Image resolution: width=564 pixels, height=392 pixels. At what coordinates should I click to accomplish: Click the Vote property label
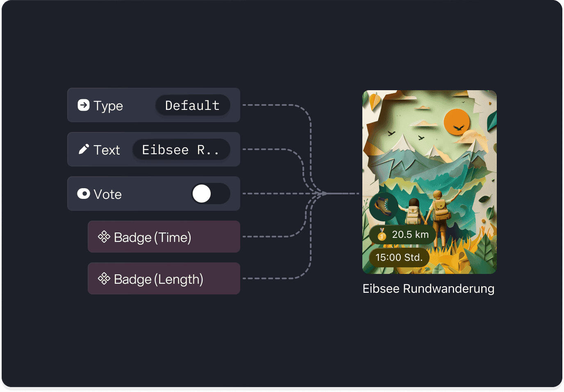click(x=107, y=194)
